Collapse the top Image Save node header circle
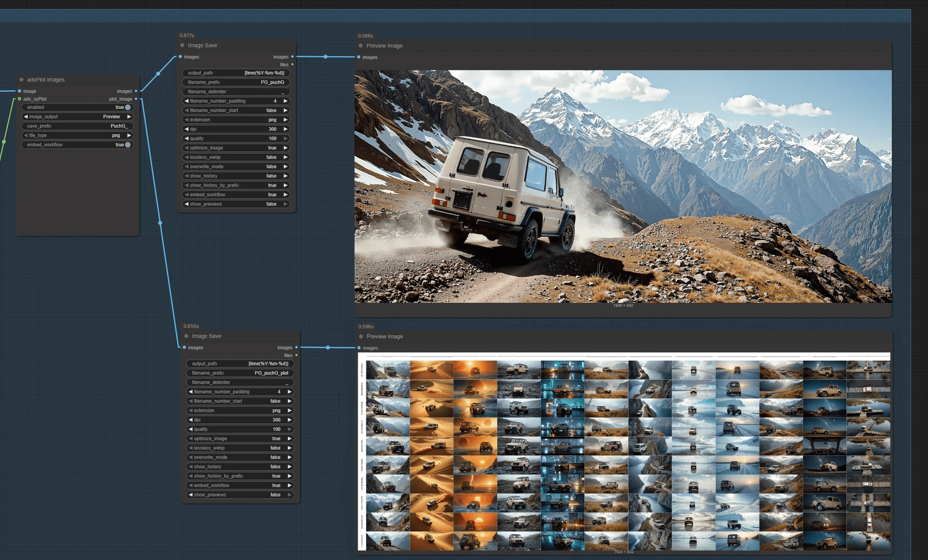 coord(182,45)
